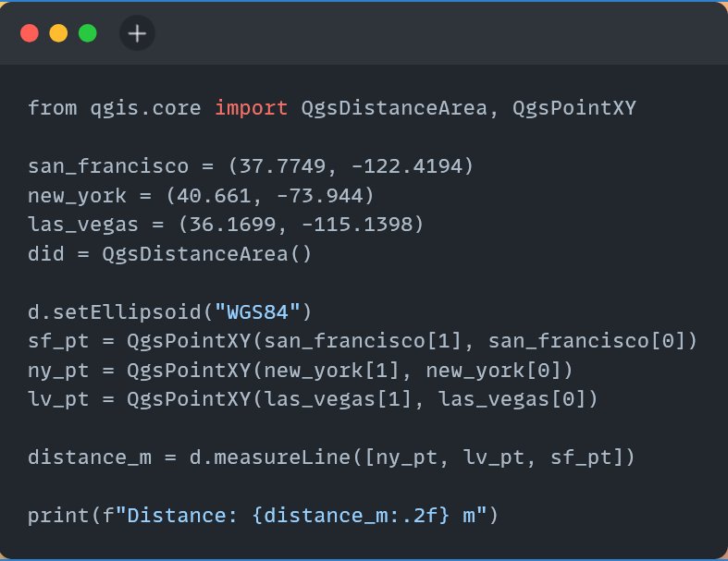Click 'd.measureLine' method call
This screenshot has height=561, width=728.
tap(270, 457)
